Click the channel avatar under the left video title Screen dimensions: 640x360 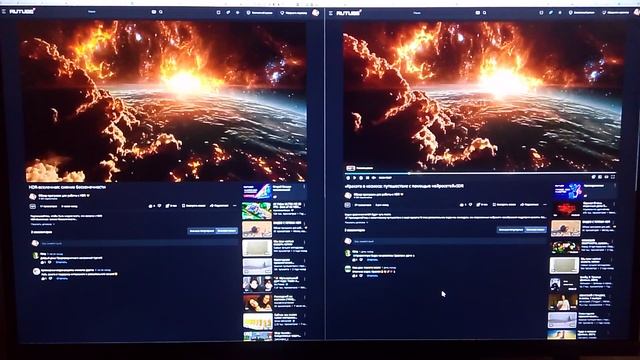pyautogui.click(x=33, y=197)
